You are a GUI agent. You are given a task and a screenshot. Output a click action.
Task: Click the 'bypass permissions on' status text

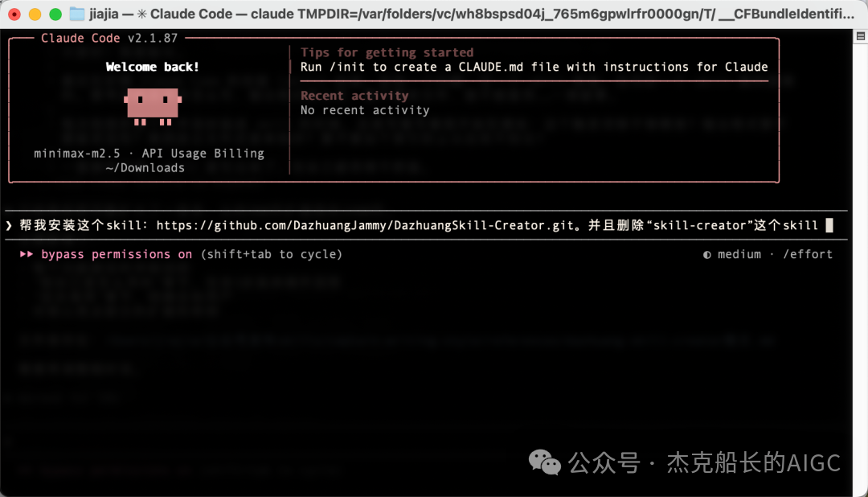(x=117, y=254)
